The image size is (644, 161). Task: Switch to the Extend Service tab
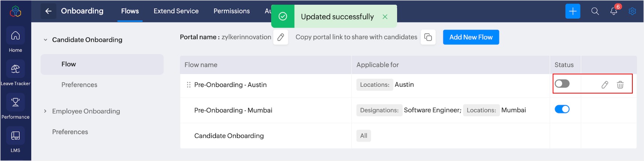(176, 11)
